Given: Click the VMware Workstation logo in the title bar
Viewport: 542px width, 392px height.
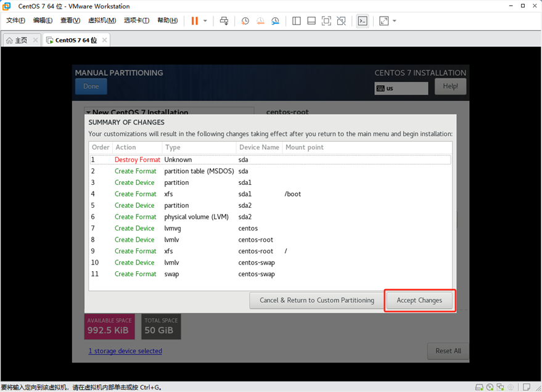Looking at the screenshot, I should click(x=6, y=6).
